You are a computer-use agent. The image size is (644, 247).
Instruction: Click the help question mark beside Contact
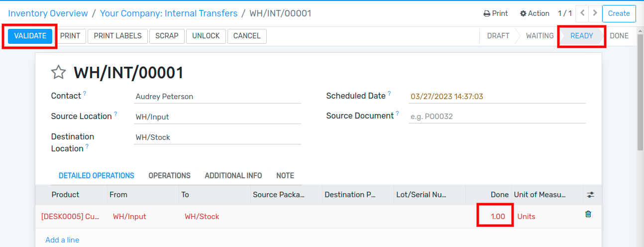[85, 93]
